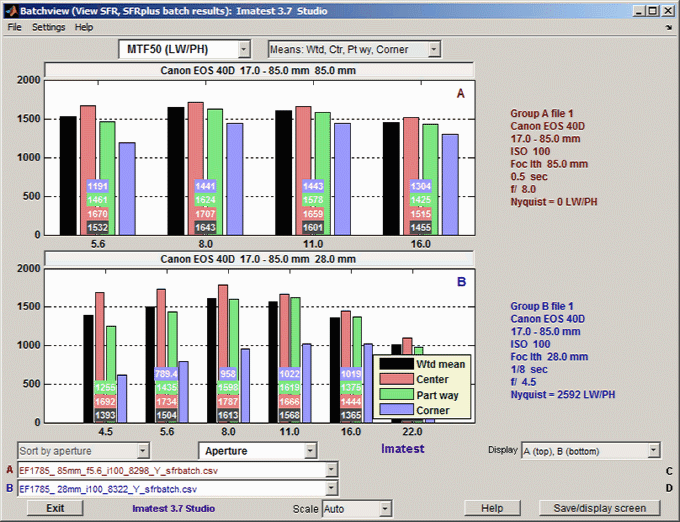This screenshot has width=680, height=522.
Task: Click the MATLAB icon in title bar
Action: click(12, 10)
